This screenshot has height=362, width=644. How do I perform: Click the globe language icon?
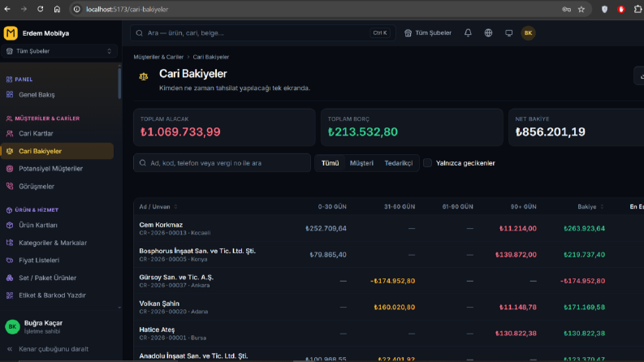[488, 32]
